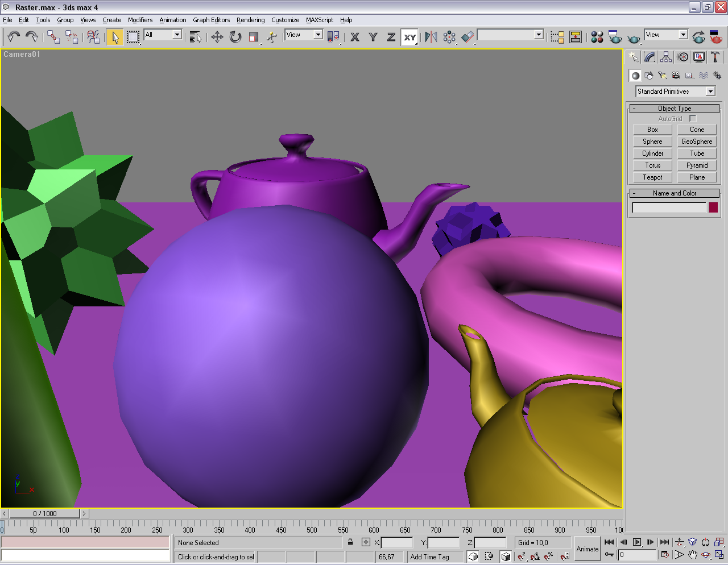The height and width of the screenshot is (565, 728).
Task: Open the Standard Primitives dropdown
Action: 710,92
